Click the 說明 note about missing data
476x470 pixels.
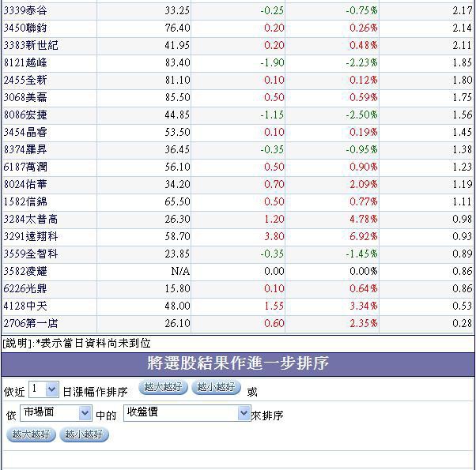(x=77, y=344)
